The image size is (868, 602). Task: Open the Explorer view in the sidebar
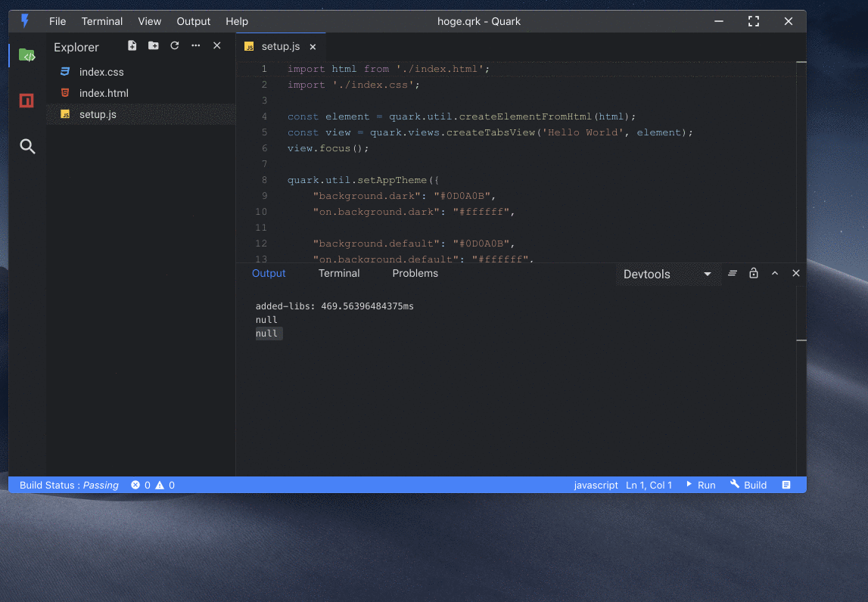27,55
